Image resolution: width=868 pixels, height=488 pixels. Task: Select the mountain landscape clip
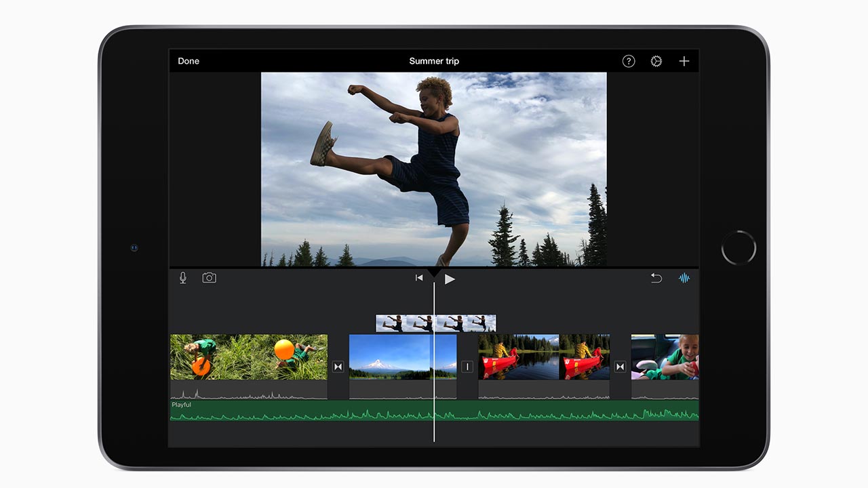tap(403, 366)
